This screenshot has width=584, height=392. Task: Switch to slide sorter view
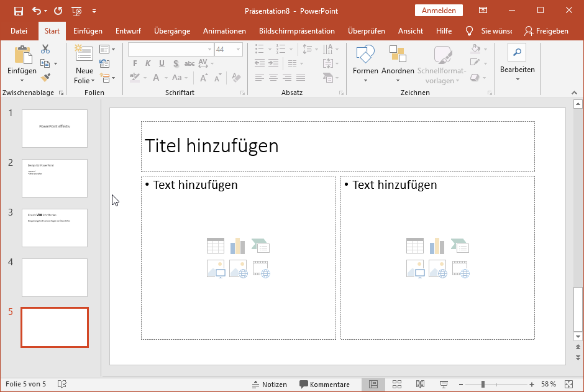(x=397, y=384)
